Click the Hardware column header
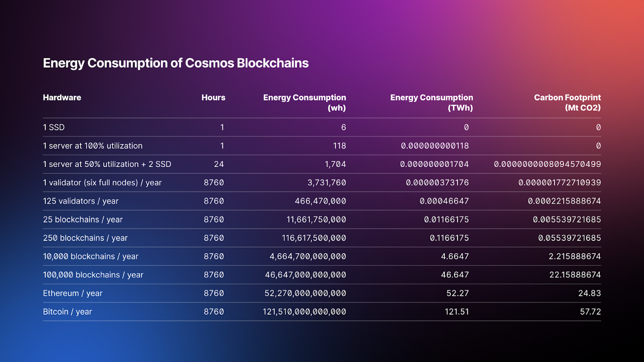 [62, 98]
